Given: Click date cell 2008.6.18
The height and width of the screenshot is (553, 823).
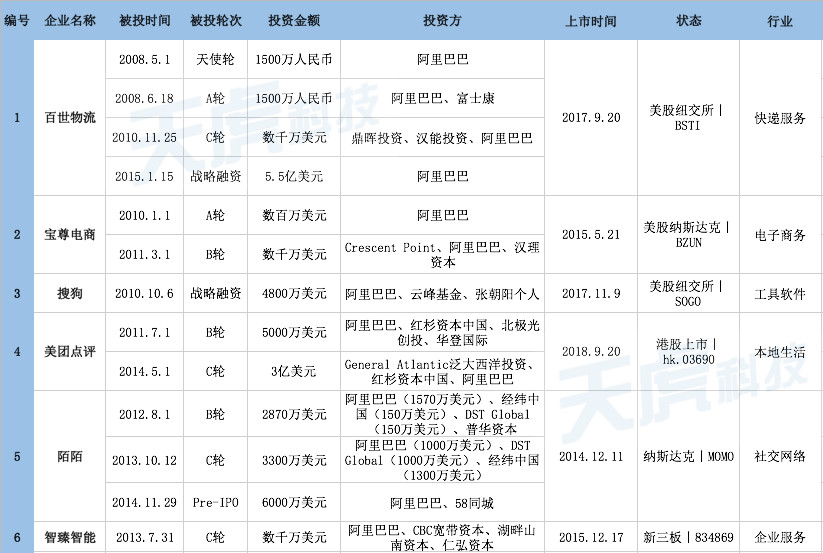Looking at the screenshot, I should tap(144, 98).
